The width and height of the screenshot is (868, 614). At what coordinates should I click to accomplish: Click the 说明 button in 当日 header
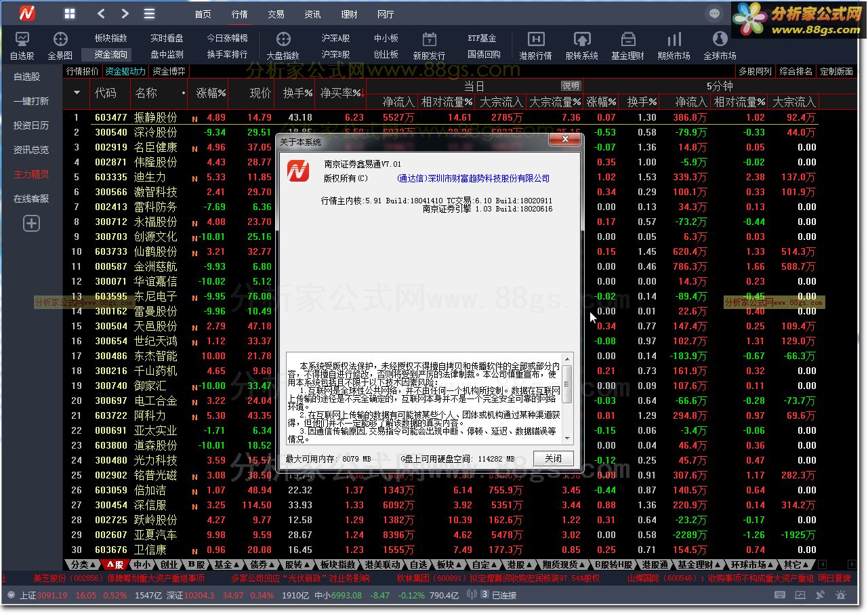coord(571,86)
